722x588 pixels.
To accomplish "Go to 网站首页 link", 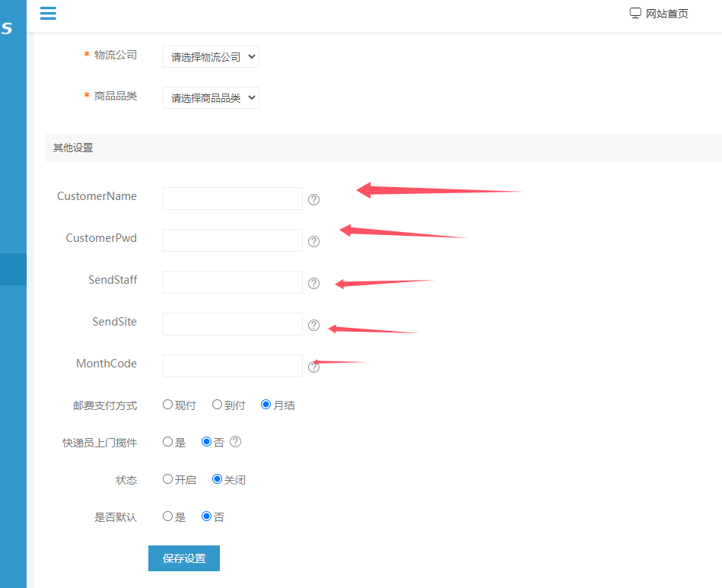I will tap(666, 14).
